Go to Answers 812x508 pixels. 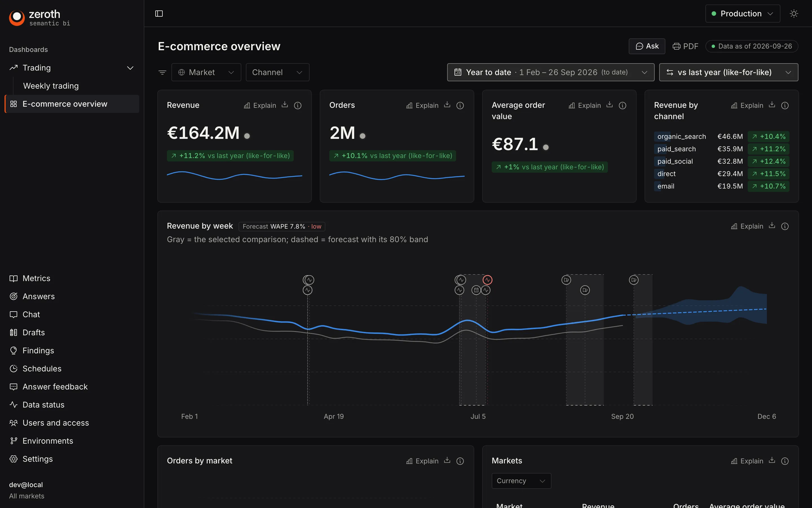tap(38, 296)
